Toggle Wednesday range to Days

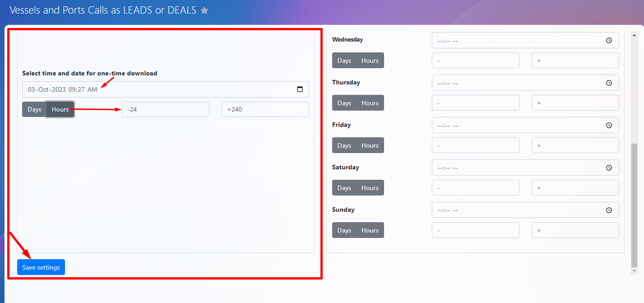[x=344, y=61]
